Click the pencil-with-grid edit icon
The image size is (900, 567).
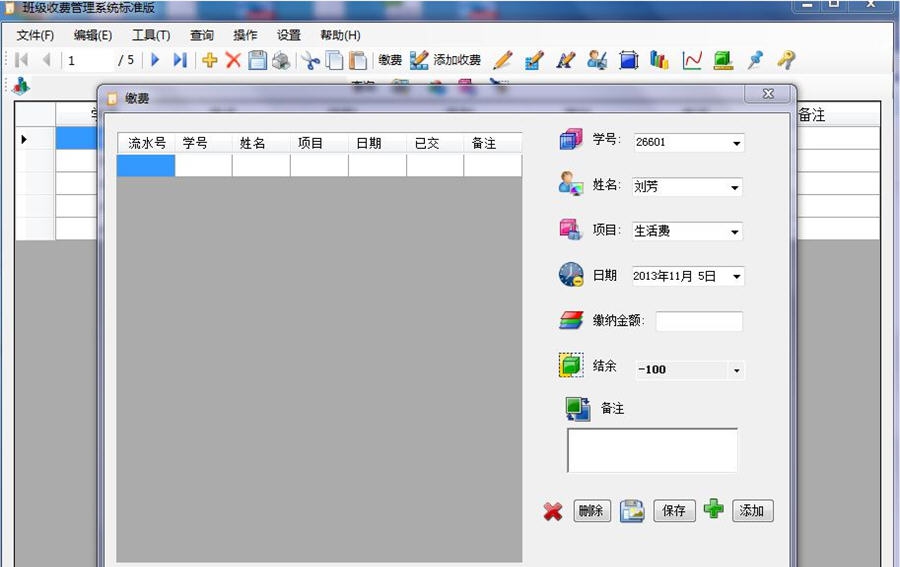tap(534, 60)
